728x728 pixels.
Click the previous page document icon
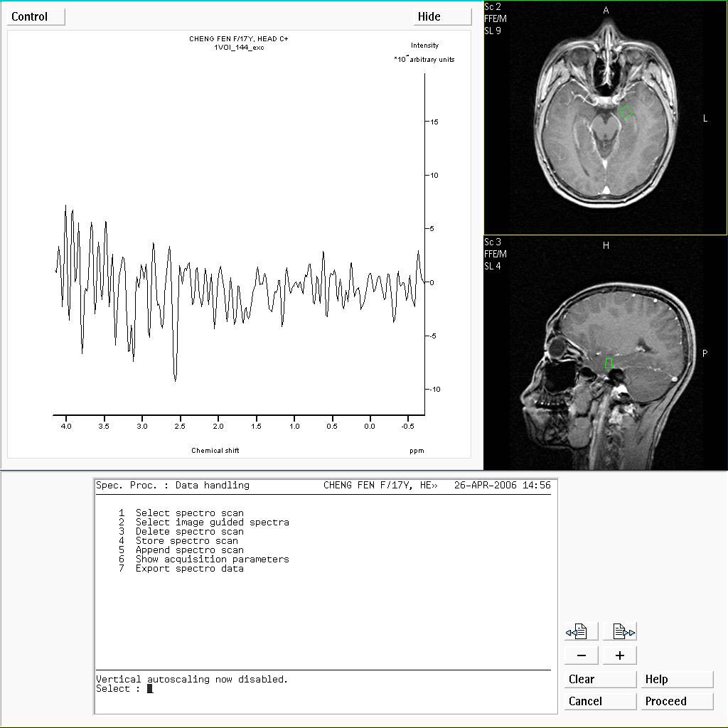click(x=581, y=631)
